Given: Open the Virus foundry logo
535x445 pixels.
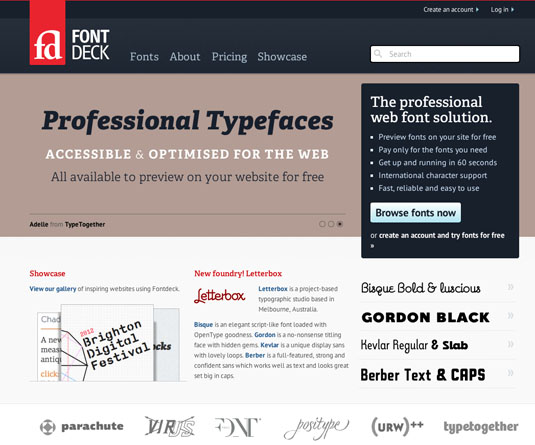Looking at the screenshot, I should point(170,427).
